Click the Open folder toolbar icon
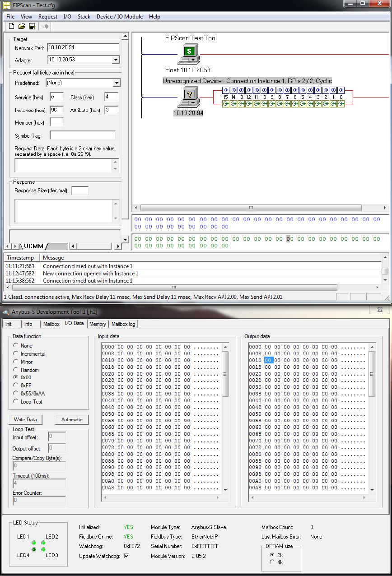 click(x=22, y=27)
